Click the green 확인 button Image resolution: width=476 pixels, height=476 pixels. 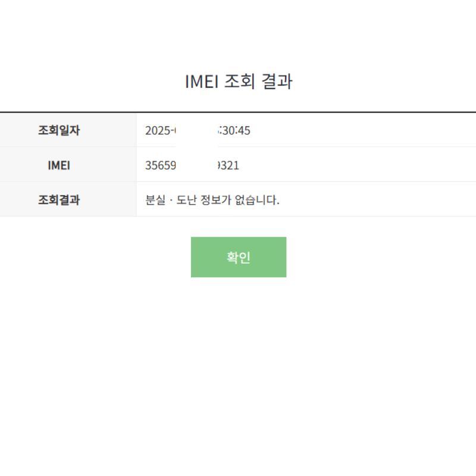click(238, 257)
